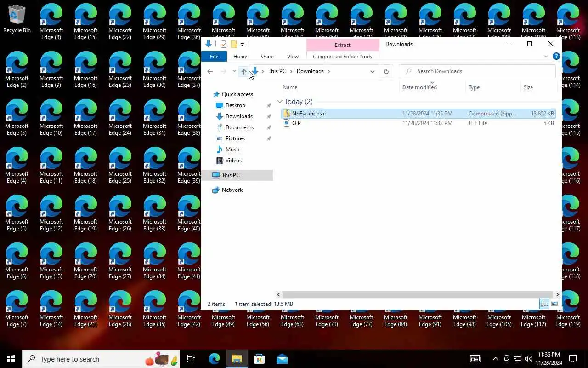Switch to Details view in status bar
The height and width of the screenshot is (368, 588).
(544, 304)
